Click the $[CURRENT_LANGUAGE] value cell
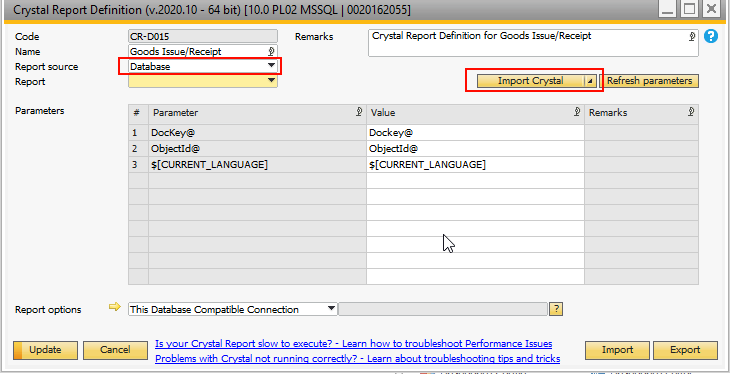730x374 pixels. (475, 164)
